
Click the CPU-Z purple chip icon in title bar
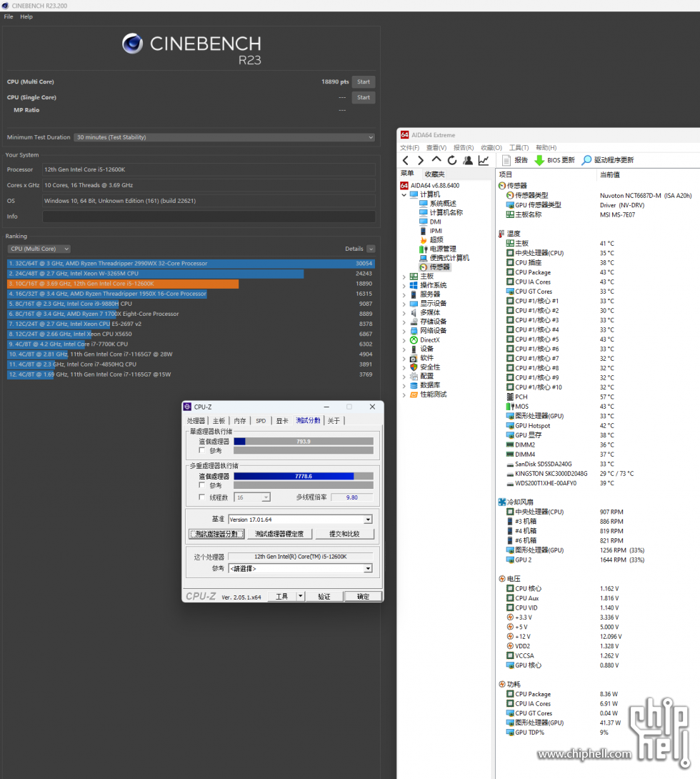(x=188, y=407)
